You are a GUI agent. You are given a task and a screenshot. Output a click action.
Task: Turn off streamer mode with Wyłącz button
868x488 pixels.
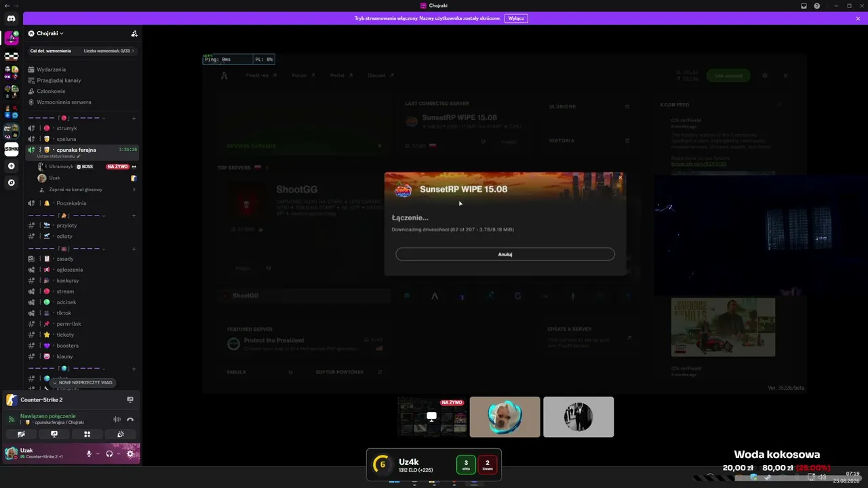tap(516, 18)
